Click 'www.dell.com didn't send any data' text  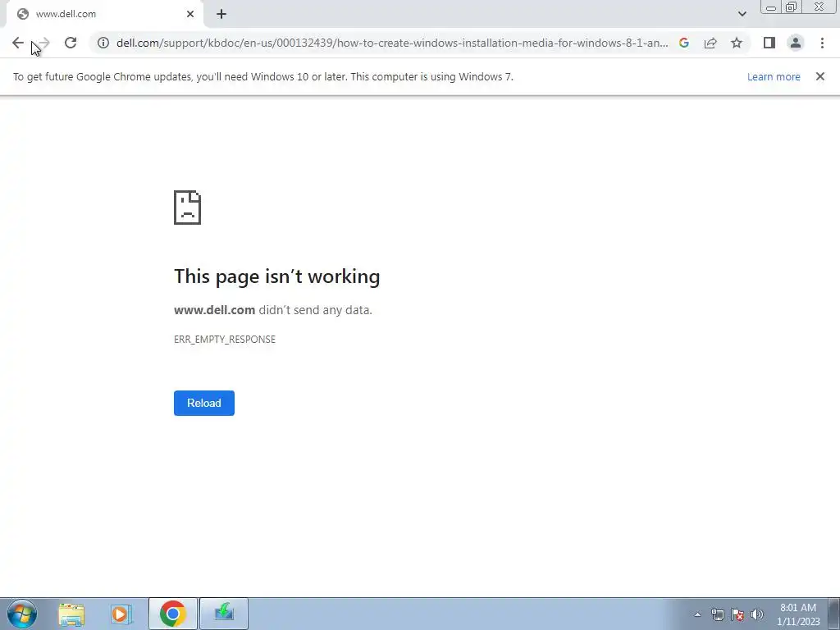[x=272, y=310]
